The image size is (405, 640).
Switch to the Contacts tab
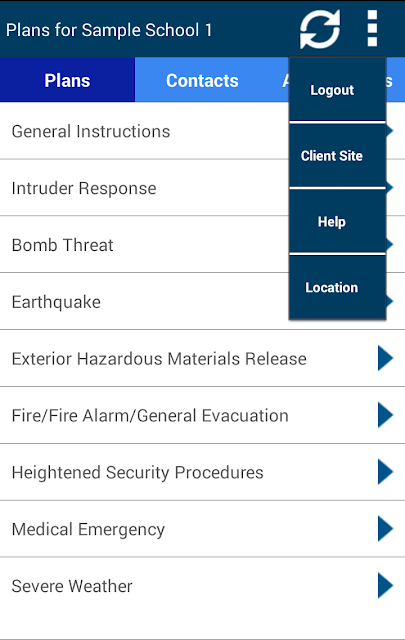coord(202,80)
